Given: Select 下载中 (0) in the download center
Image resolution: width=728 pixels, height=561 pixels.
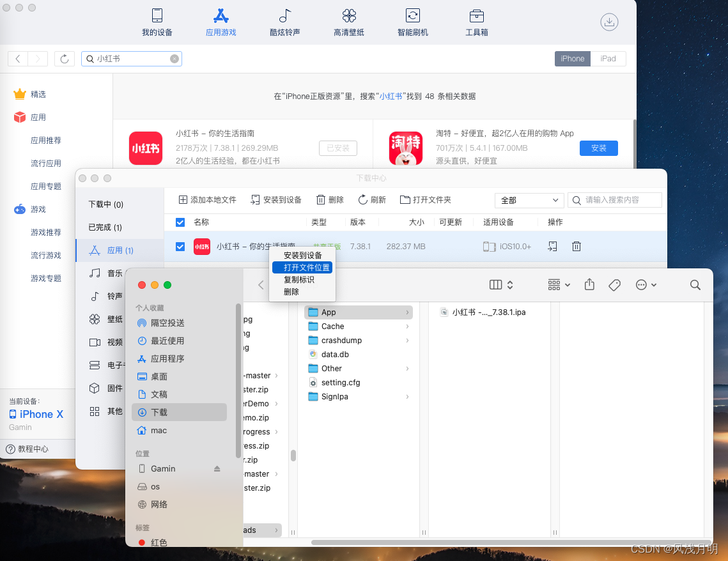Looking at the screenshot, I should point(106,204).
